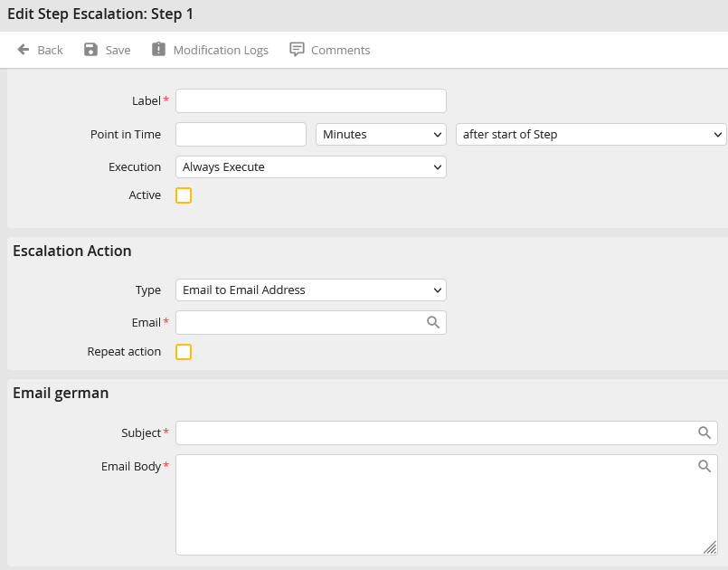Image resolution: width=728 pixels, height=570 pixels.
Task: Click inside the Email Body text area
Action: 446,505
